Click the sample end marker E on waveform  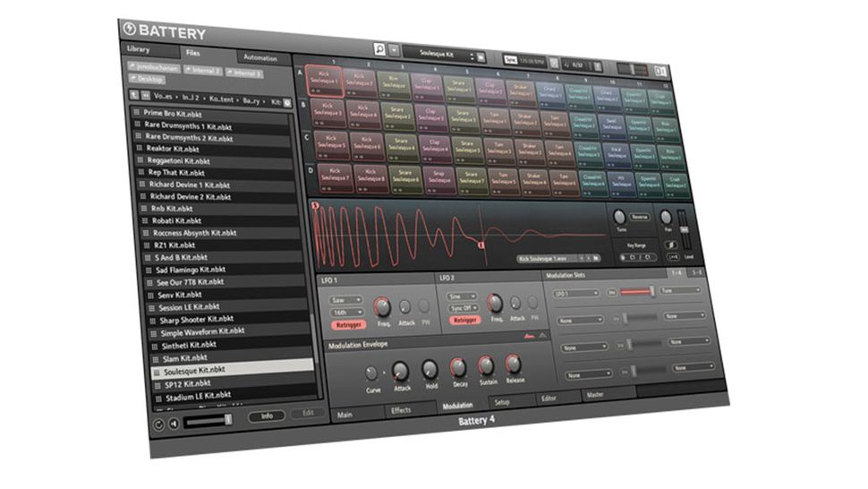[x=481, y=245]
